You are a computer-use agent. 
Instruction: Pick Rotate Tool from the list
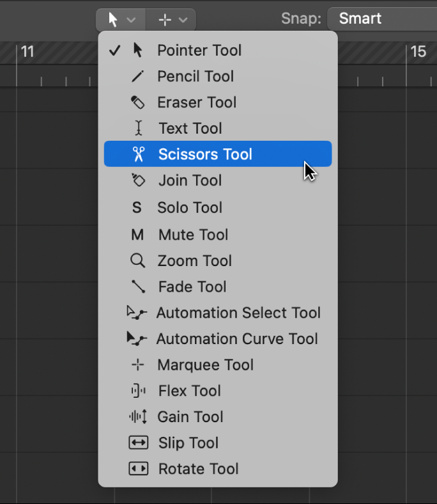[218, 469]
